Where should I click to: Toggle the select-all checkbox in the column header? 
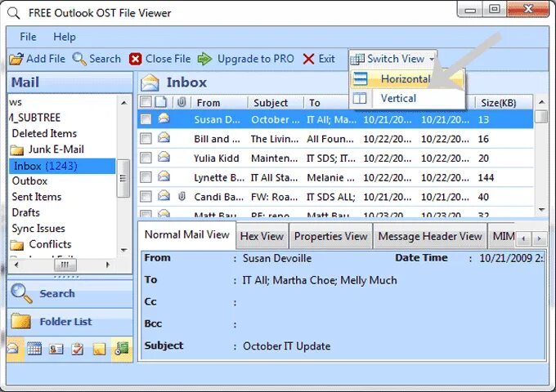(146, 102)
